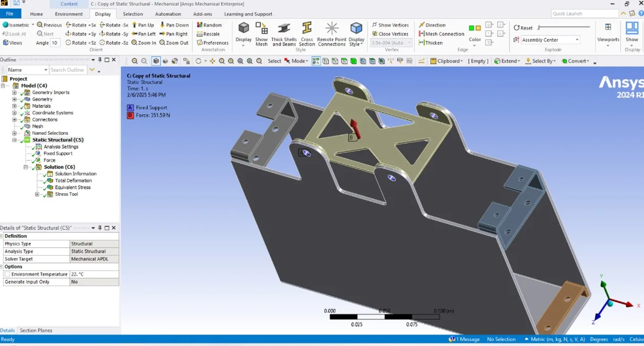Expand the Geometry Imports tree node
This screenshot has height=346, width=644.
[14, 93]
